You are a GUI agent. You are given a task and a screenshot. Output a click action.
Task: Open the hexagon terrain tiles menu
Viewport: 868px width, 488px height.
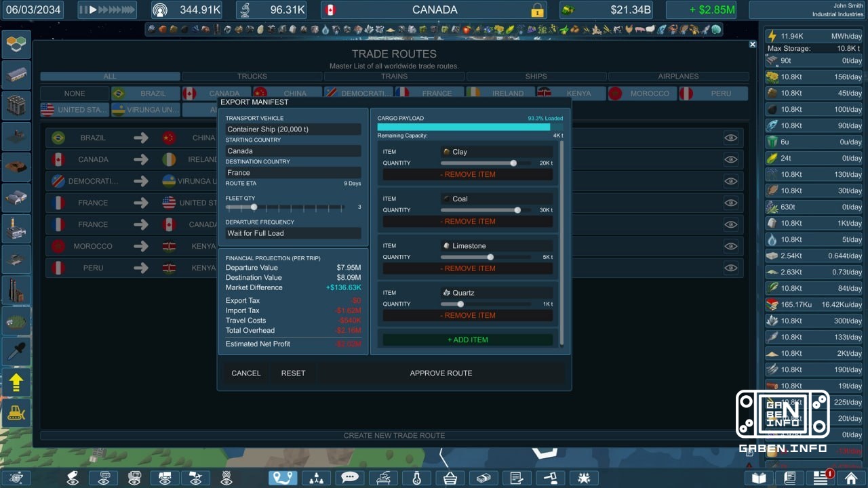point(16,44)
